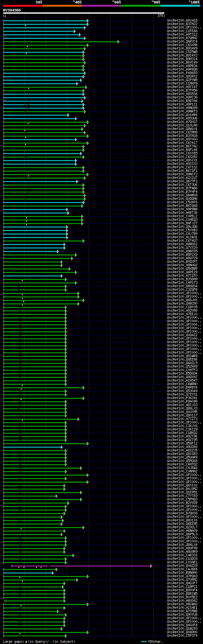Image resolution: width=203 pixels, height=644 pixels.
Task: Click the UniRef100_B9I4Y2 label
Action: click(x=182, y=56)
